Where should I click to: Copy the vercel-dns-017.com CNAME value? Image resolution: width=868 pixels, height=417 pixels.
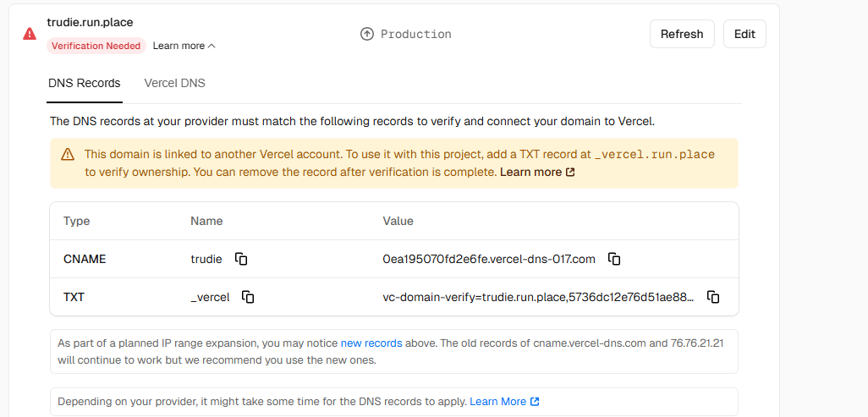point(615,259)
